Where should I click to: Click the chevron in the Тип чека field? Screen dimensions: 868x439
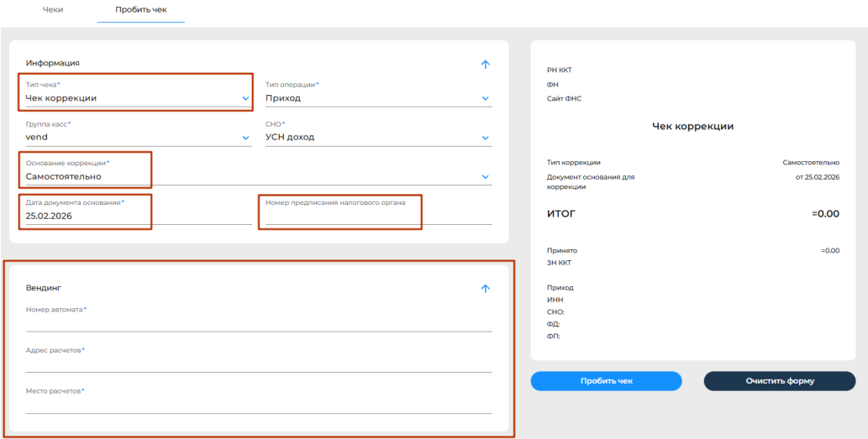tap(245, 98)
